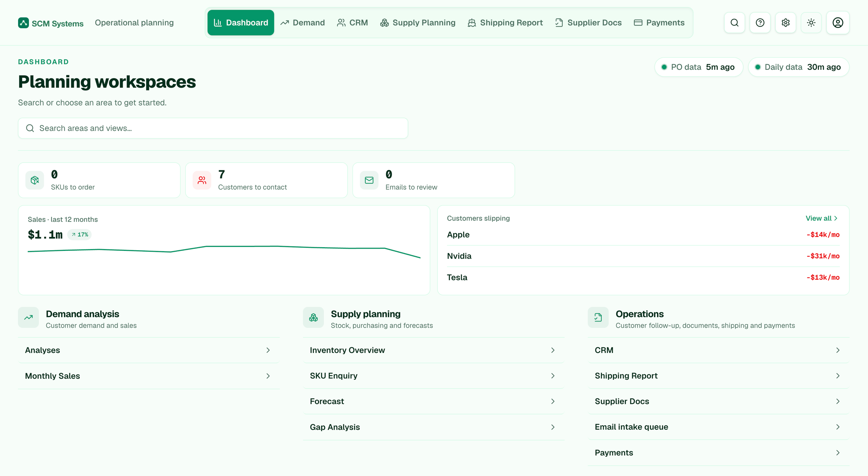Open the Payments navigation tab
The image size is (868, 476).
(x=659, y=23)
